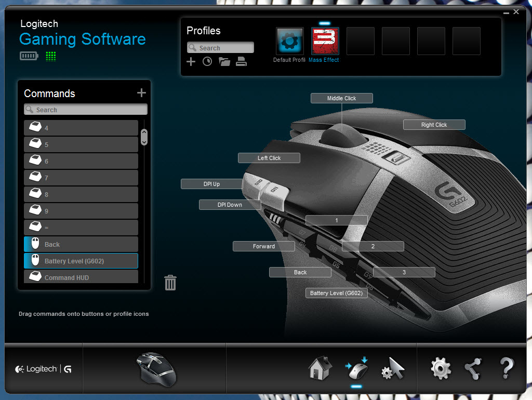532x400 pixels.
Task: Click the import/export profile folder icon
Action: (224, 61)
